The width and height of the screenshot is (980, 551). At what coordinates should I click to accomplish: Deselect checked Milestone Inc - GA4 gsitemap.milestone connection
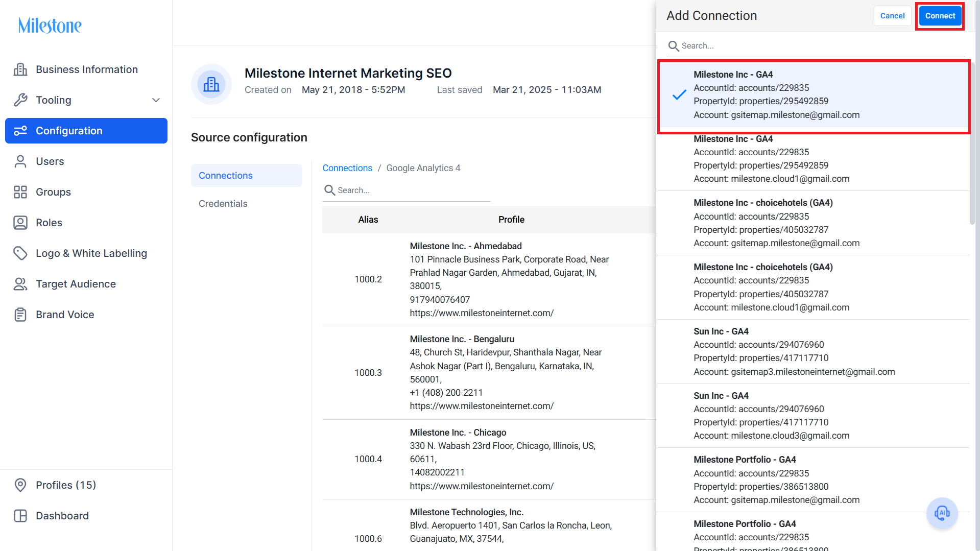[x=813, y=95]
